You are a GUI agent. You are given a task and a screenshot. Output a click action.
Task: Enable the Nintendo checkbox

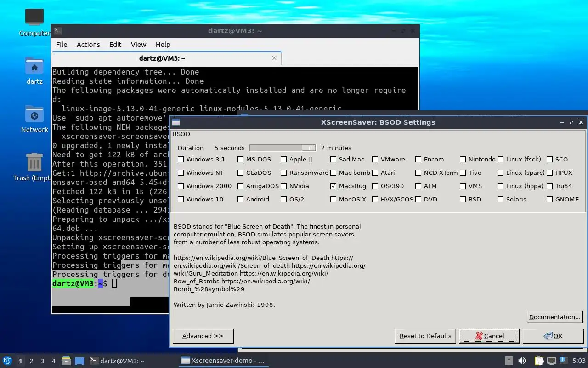click(x=463, y=160)
